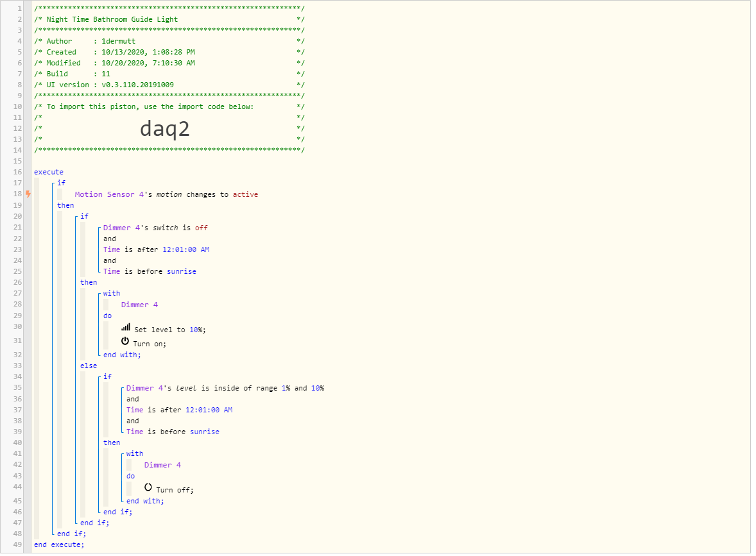Select import code daq2
This screenshot has height=556, width=756.
coord(165,129)
